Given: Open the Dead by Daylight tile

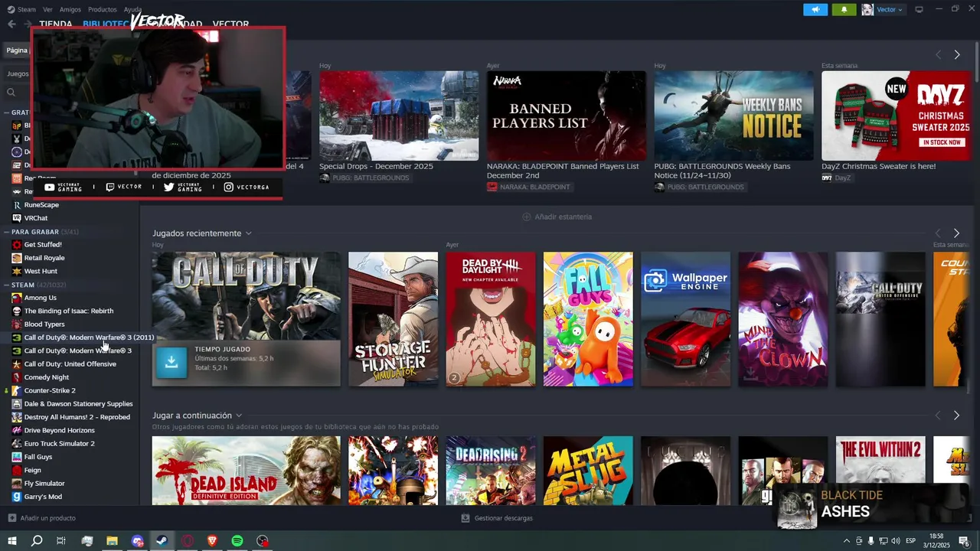Looking at the screenshot, I should tap(491, 319).
